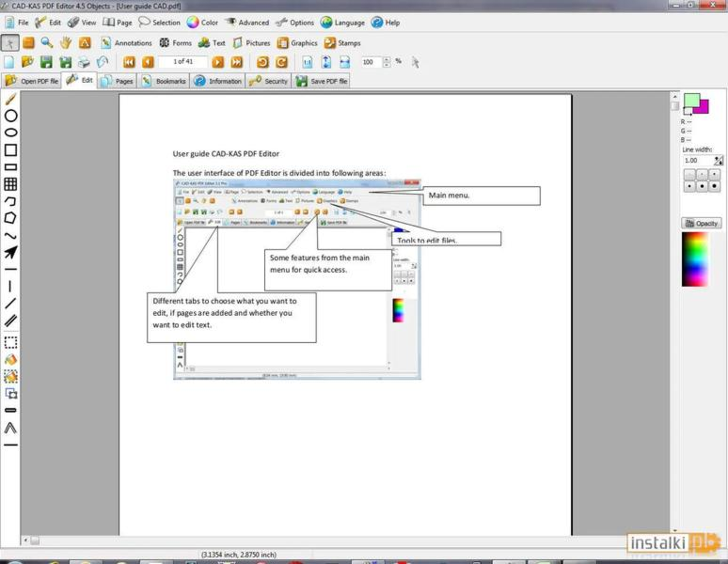This screenshot has width=728, height=564.
Task: Open the Annotations toolbar group
Action: (x=126, y=42)
